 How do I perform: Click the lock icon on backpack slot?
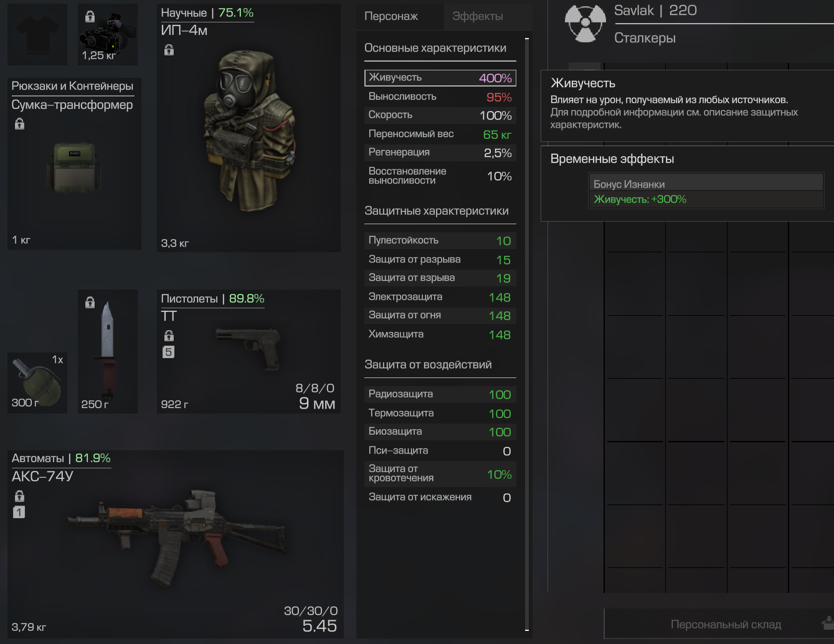[x=19, y=124]
